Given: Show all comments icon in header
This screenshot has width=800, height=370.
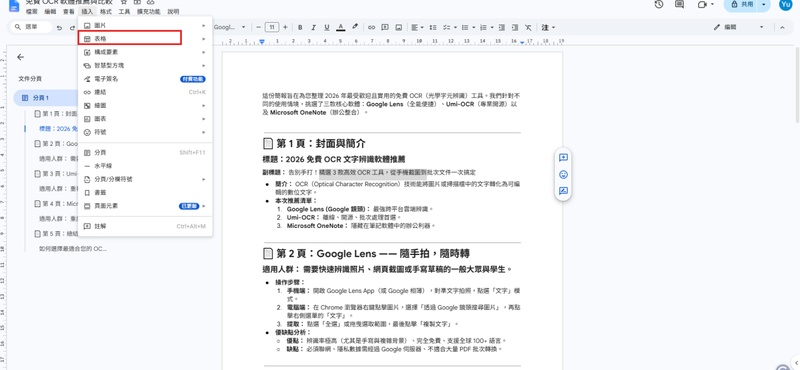Looking at the screenshot, I should (x=679, y=4).
